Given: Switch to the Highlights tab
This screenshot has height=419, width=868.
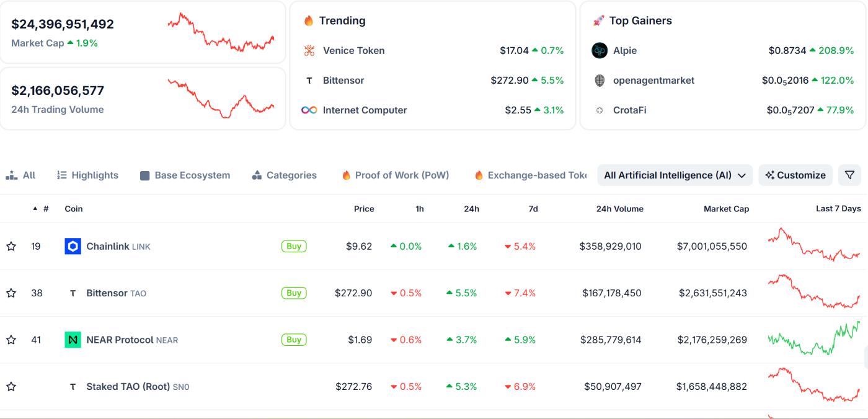Looking at the screenshot, I should tap(87, 175).
